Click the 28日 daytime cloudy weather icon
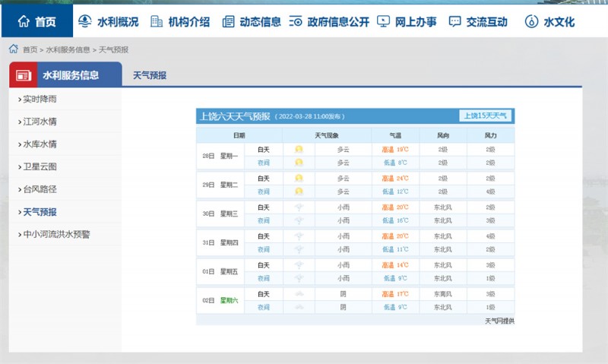 coord(299,149)
